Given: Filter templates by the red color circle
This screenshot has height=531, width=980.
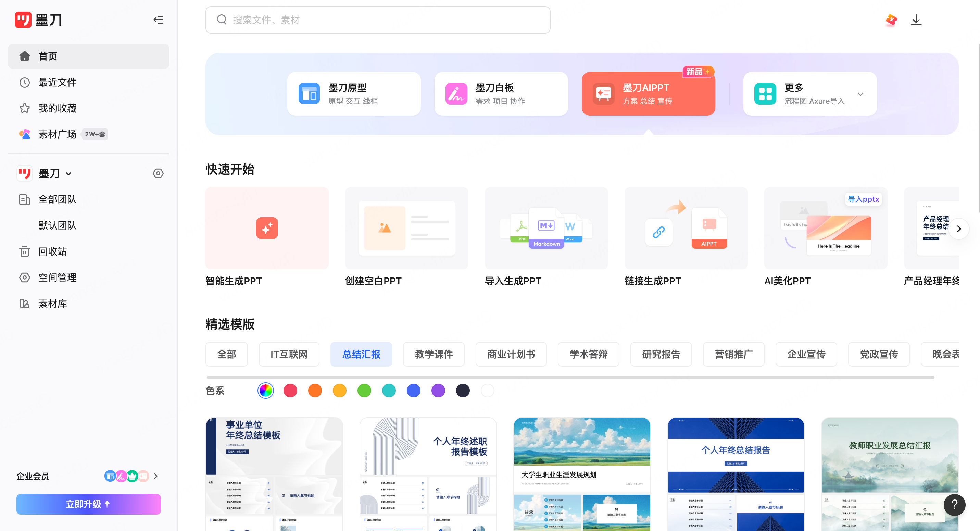Looking at the screenshot, I should click(290, 391).
